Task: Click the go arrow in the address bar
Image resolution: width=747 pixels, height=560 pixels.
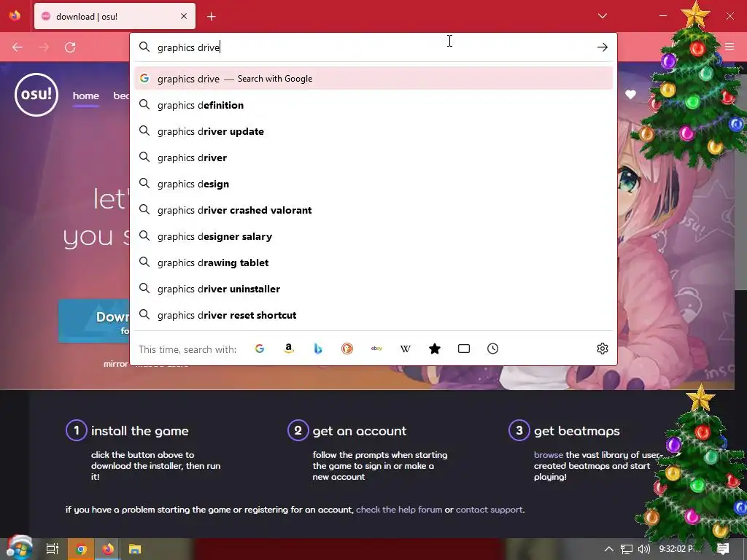Action: 602,47
